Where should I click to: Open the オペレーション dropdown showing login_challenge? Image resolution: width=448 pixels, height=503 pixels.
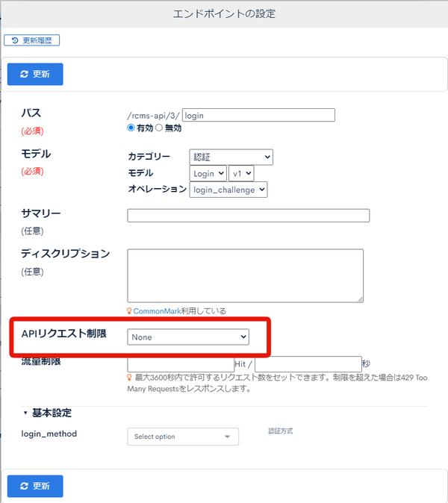pos(228,190)
